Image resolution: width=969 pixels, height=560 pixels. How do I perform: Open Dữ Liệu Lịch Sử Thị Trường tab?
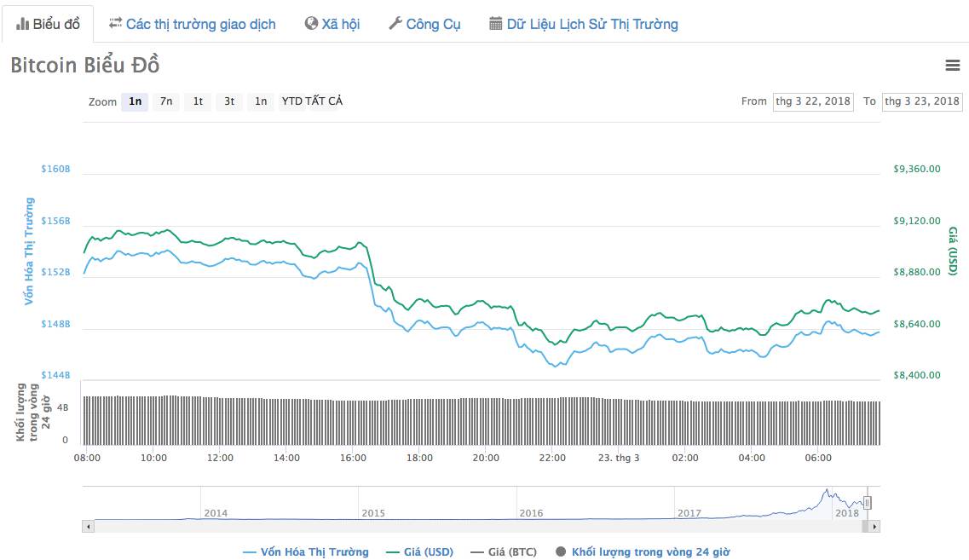tap(584, 24)
